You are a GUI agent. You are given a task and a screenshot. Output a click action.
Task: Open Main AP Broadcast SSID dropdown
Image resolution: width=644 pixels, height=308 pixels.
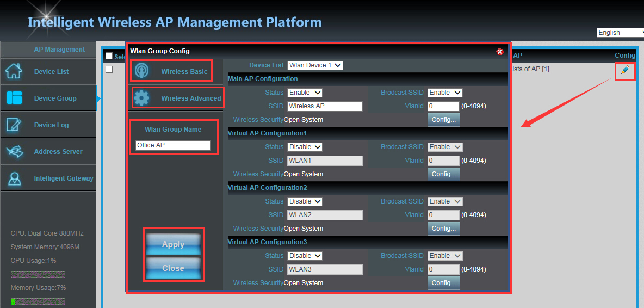pyautogui.click(x=445, y=93)
